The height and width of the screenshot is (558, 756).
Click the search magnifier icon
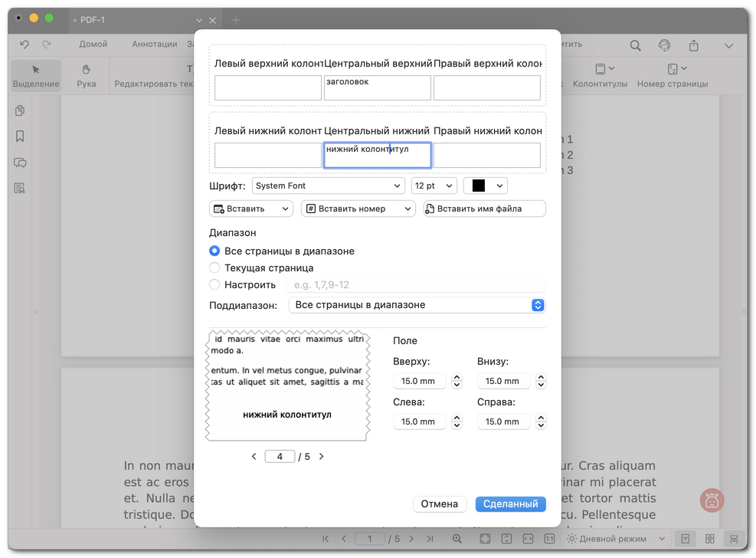click(x=635, y=45)
